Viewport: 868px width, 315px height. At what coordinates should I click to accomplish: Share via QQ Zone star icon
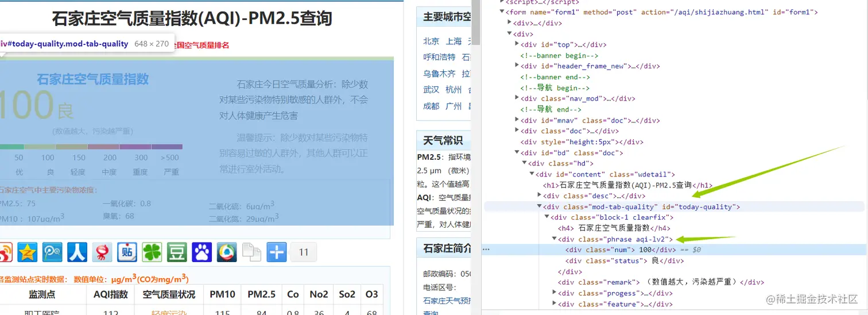[27, 252]
